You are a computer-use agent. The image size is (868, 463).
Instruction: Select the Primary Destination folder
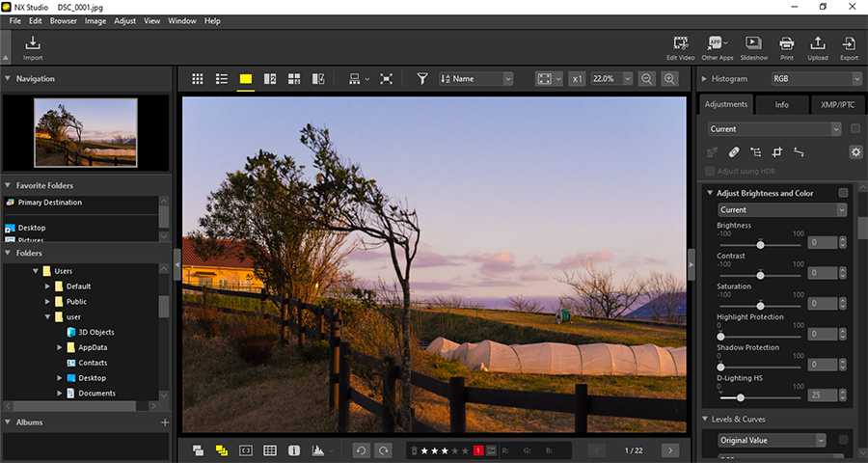[x=50, y=203]
